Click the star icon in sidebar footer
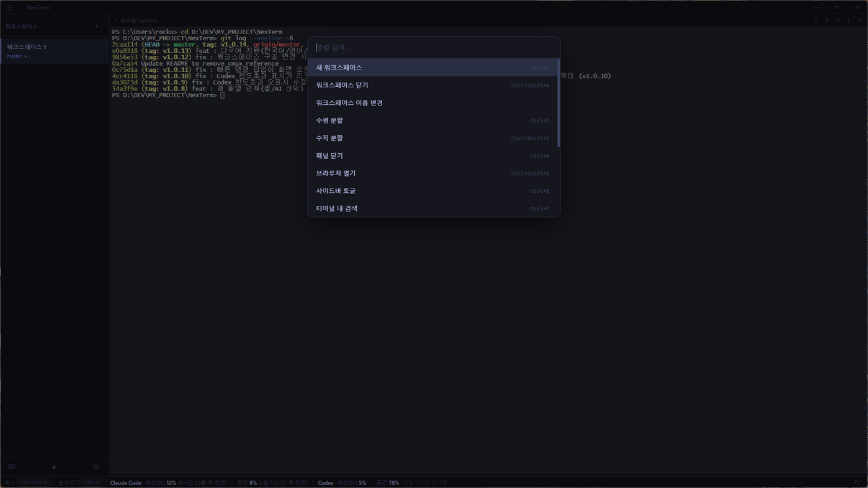Image resolution: width=868 pixels, height=488 pixels. [54, 467]
